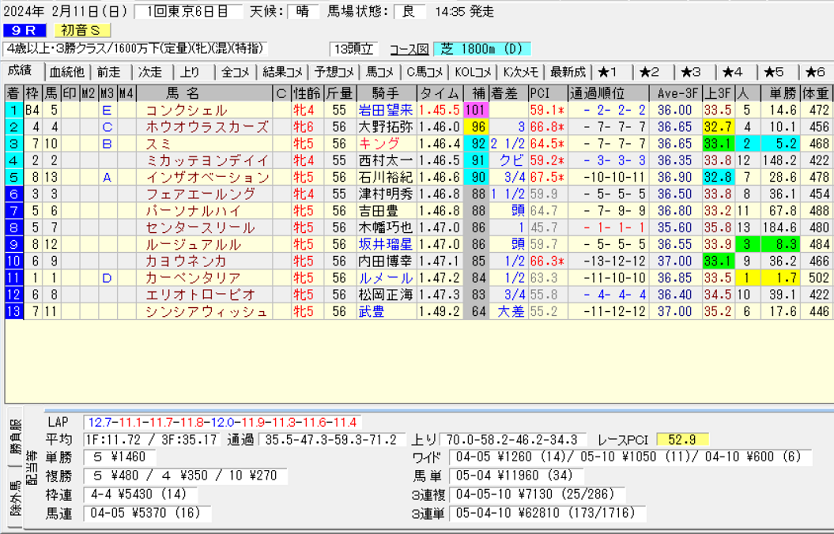Sort by the タイム column header

tap(439, 93)
